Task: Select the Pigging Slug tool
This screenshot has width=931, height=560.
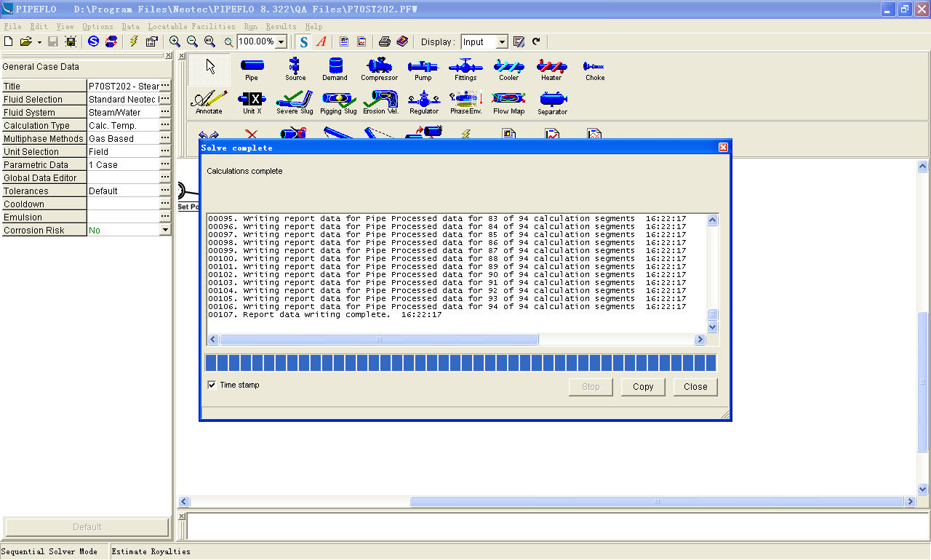Action: (338, 103)
